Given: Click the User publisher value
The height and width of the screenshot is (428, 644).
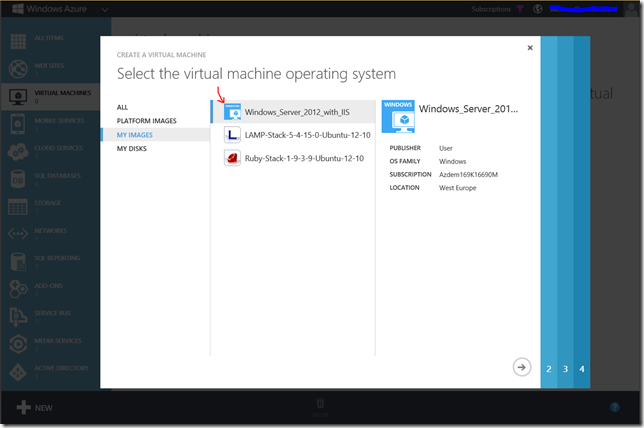Looking at the screenshot, I should (x=446, y=148).
